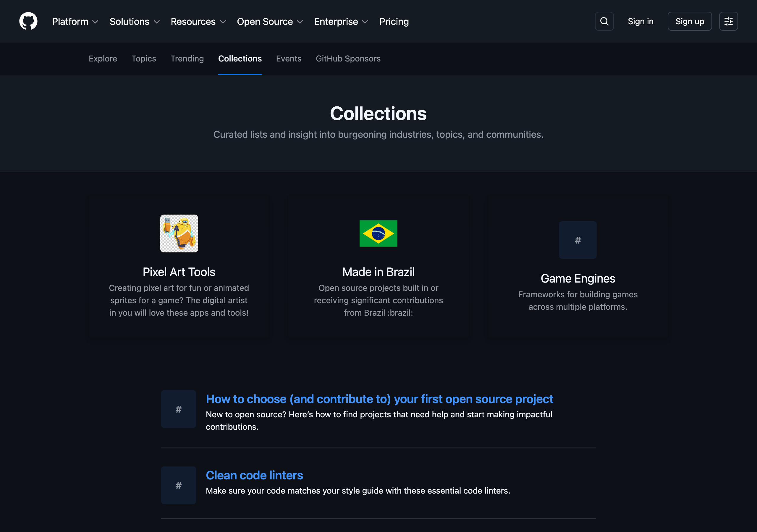Open the search magnifier button

(604, 21)
